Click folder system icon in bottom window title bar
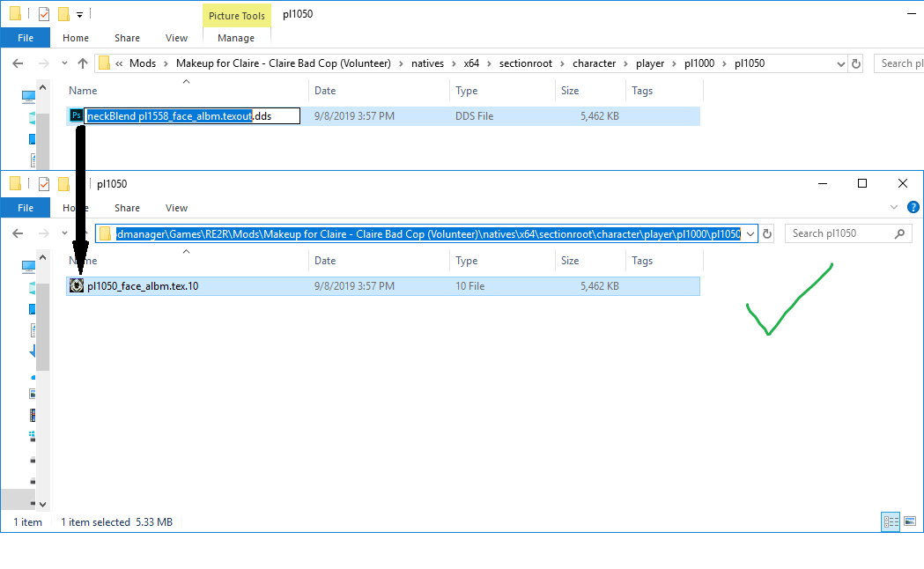 pos(16,183)
